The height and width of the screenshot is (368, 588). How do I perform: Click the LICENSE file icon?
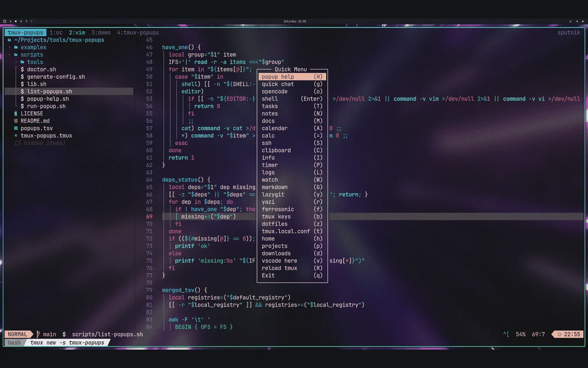pyautogui.click(x=16, y=114)
